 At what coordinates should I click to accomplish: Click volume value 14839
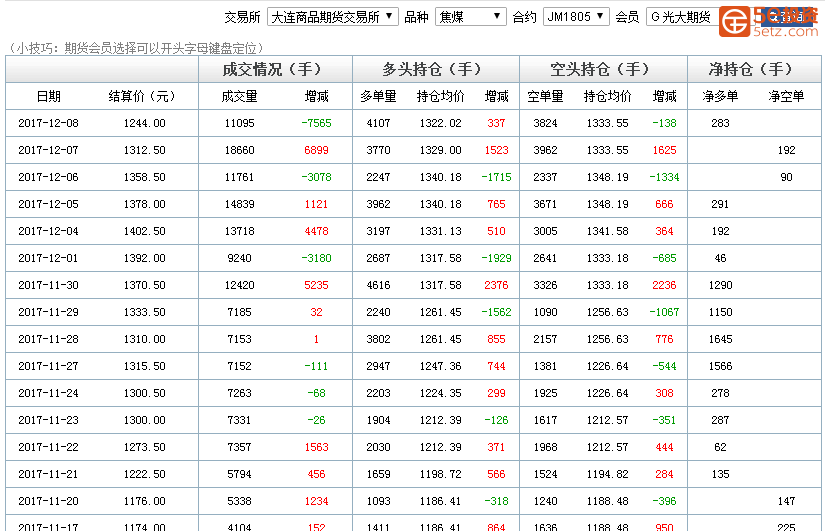pyautogui.click(x=239, y=204)
